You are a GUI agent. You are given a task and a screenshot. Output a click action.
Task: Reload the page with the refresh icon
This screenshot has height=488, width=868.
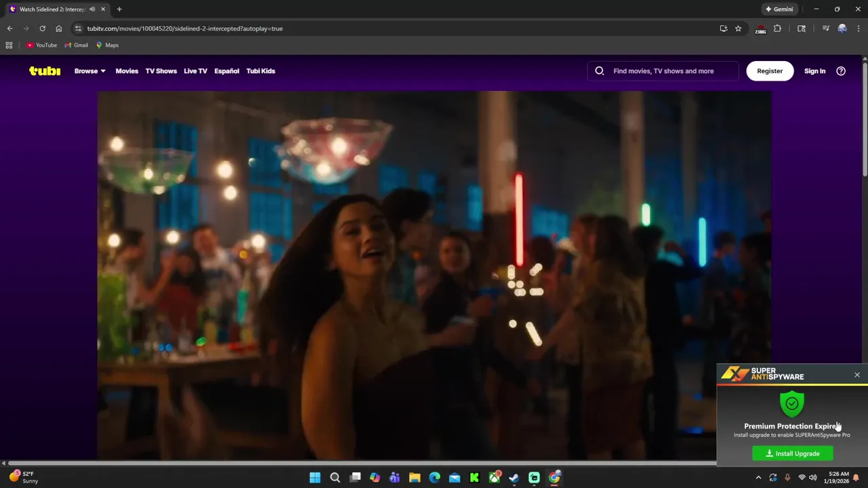tap(42, 28)
